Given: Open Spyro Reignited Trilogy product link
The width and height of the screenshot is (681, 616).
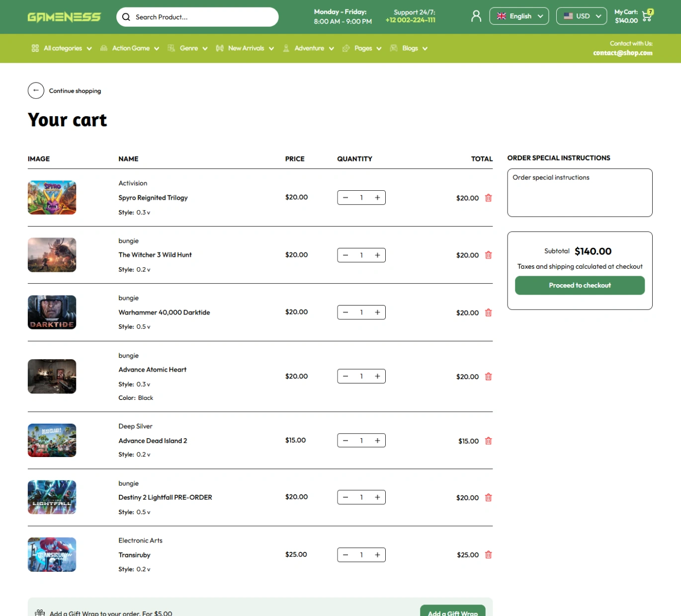Looking at the screenshot, I should pyautogui.click(x=153, y=198).
